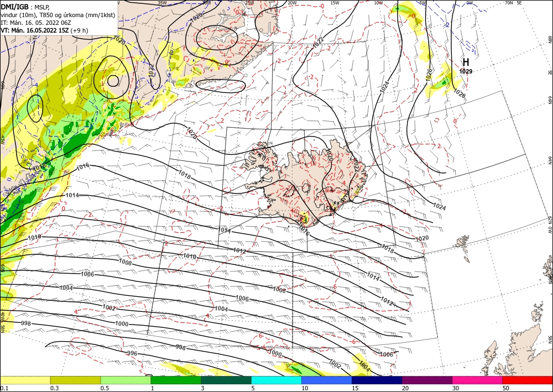The height and width of the screenshot is (392, 553).
Task: Click the pink 30 mm legend swatch
Action: click(x=478, y=380)
